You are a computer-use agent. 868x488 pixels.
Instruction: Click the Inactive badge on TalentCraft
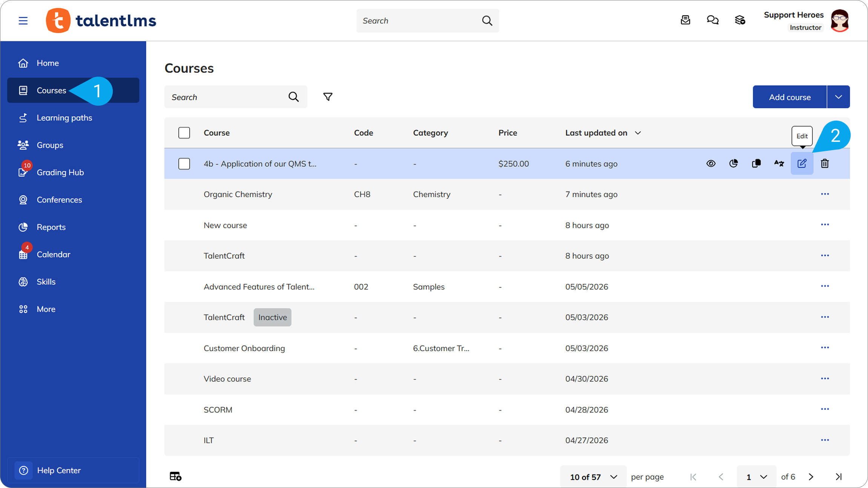pos(272,317)
